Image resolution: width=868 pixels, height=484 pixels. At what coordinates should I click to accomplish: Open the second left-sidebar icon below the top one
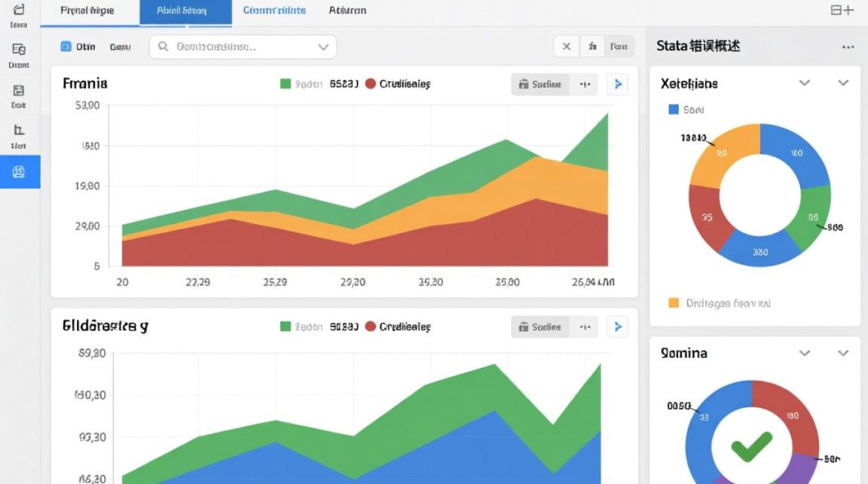click(x=19, y=50)
